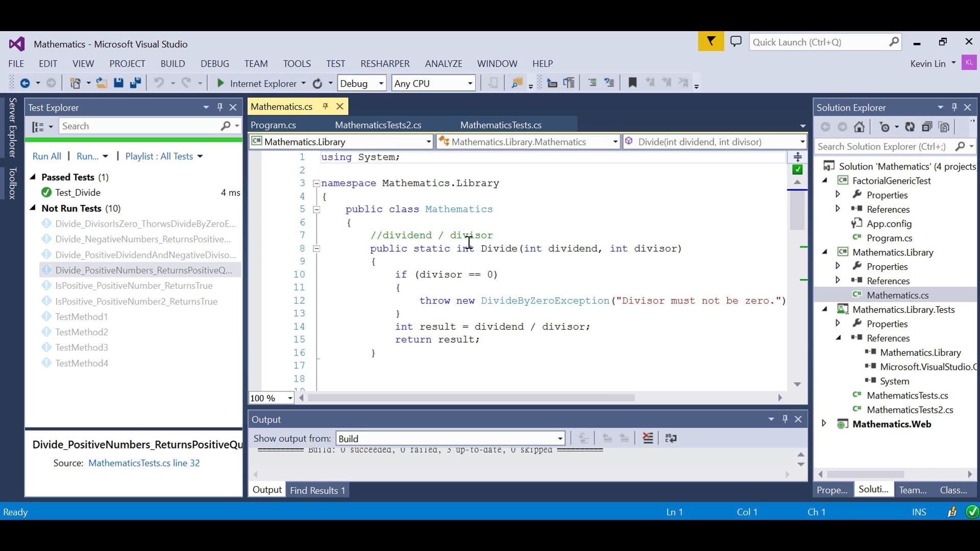Click the bookmark toggle icon in toolbar
Viewport: 980px width, 551px height.
point(632,83)
